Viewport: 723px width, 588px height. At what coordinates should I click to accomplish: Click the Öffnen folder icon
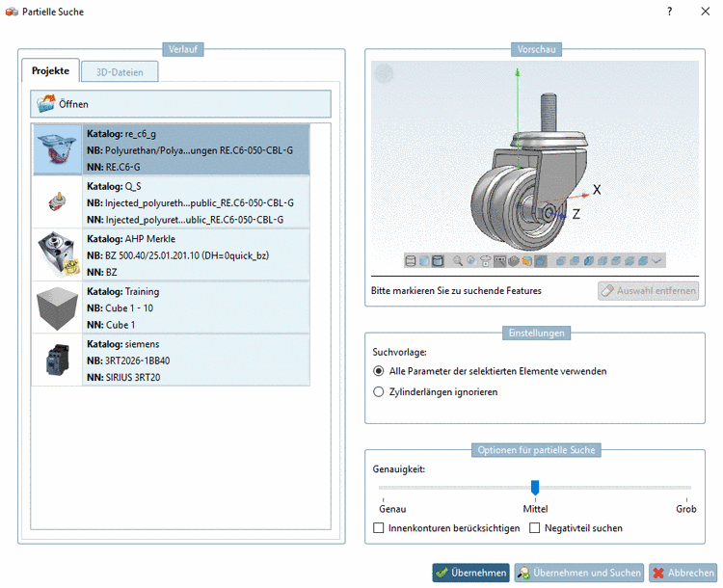(x=46, y=104)
